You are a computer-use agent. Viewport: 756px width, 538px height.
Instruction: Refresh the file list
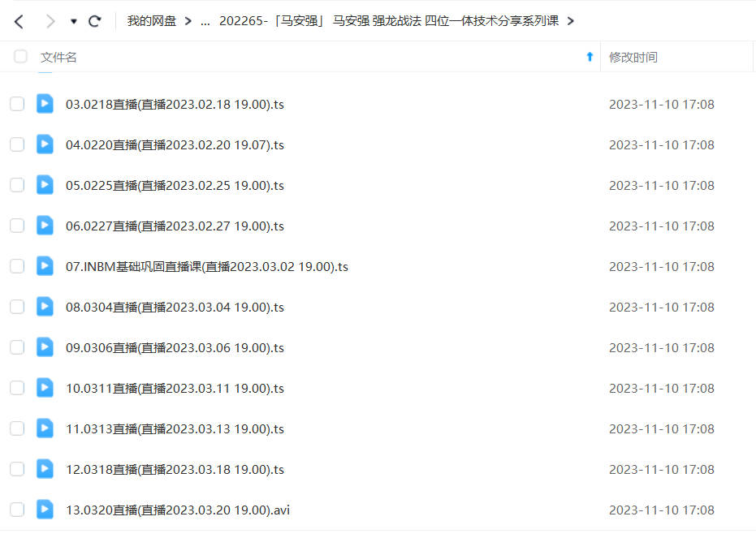(94, 21)
